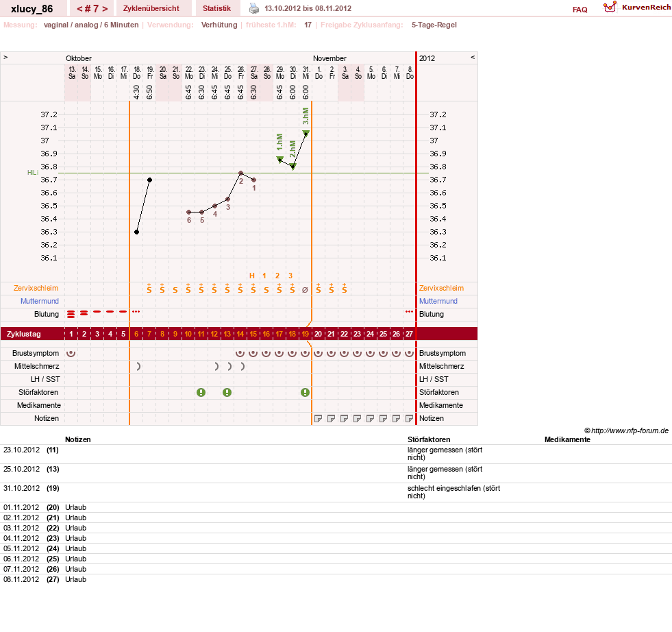Select the xlucy_86 user tab
The height and width of the screenshot is (632, 672).
pyautogui.click(x=32, y=9)
